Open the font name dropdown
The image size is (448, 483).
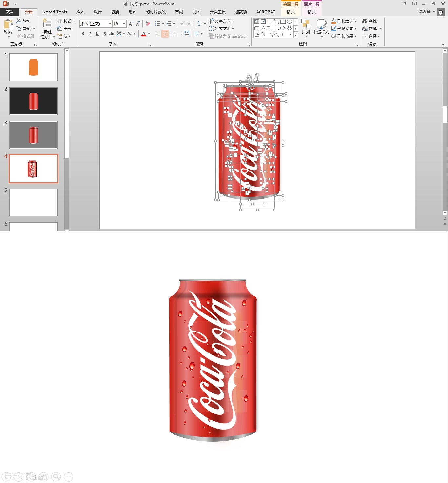(110, 24)
